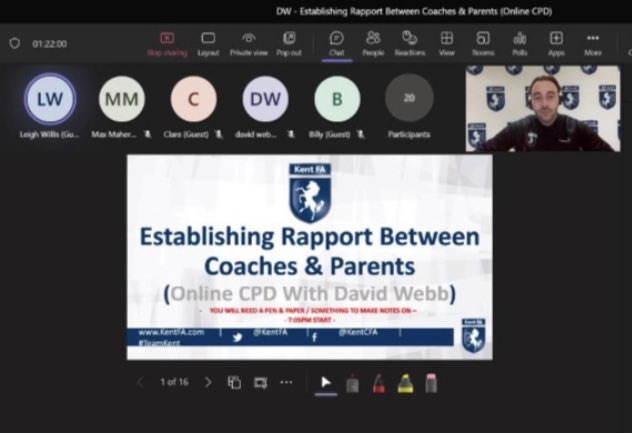Open the More options menu
632x434 pixels.
point(592,44)
